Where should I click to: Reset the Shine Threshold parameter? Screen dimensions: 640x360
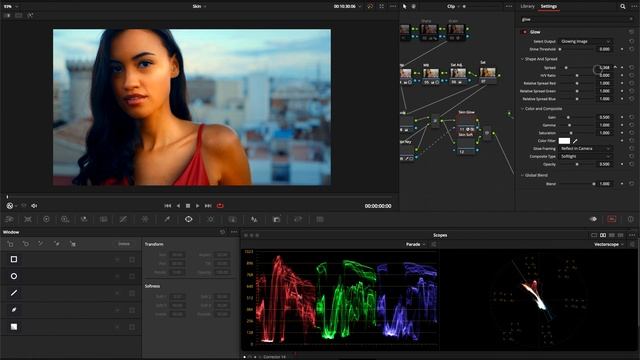tap(631, 49)
